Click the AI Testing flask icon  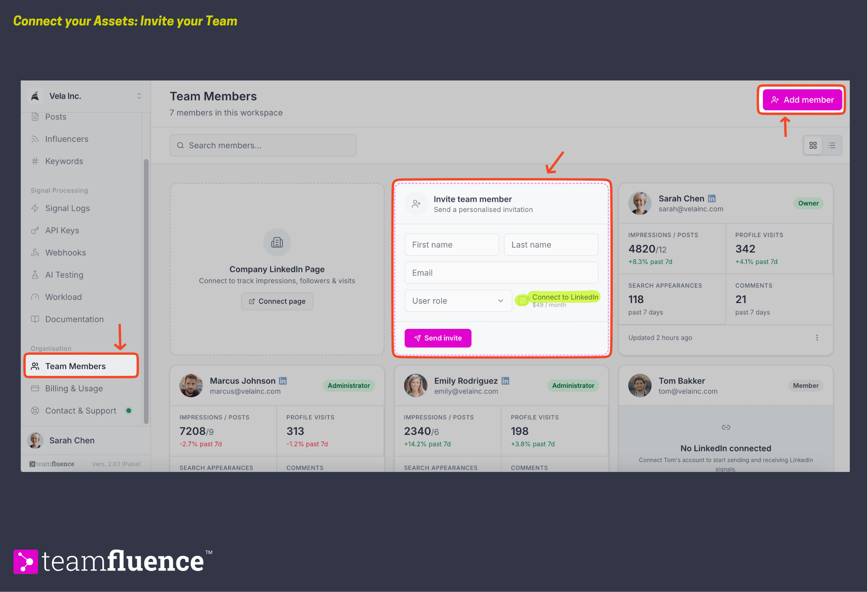click(x=35, y=275)
